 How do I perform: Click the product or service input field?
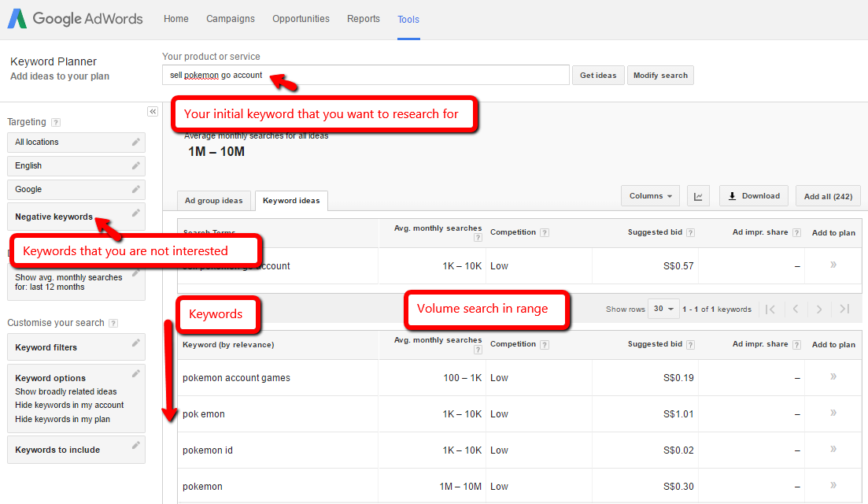(365, 76)
